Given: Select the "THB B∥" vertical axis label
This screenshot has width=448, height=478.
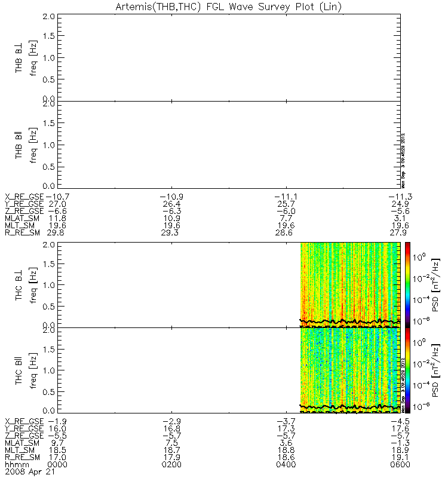Looking at the screenshot, I should [x=19, y=145].
